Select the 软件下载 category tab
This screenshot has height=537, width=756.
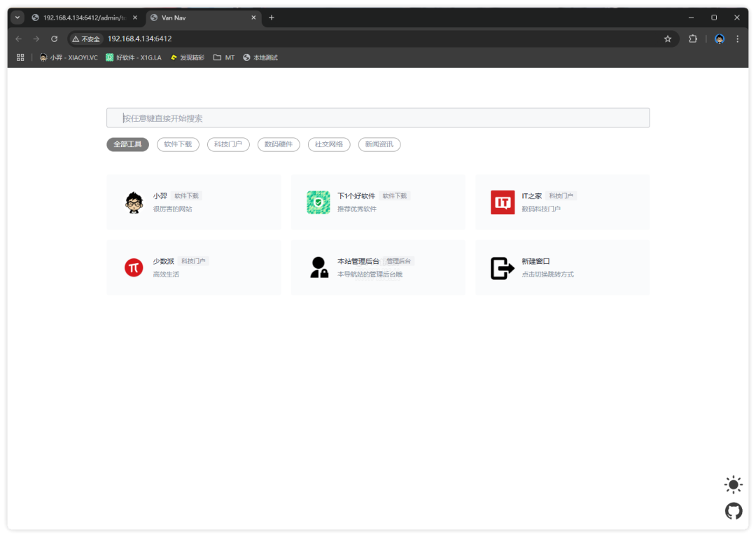178,144
